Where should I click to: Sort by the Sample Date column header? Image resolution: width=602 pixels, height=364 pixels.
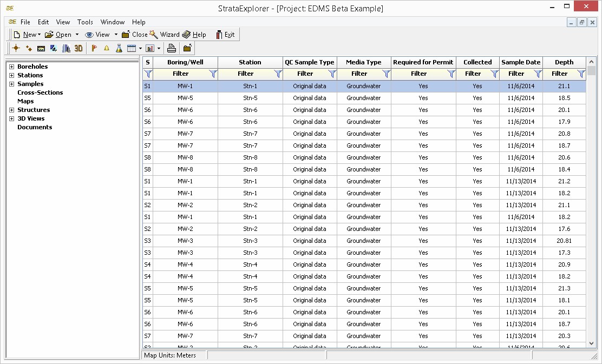(521, 62)
